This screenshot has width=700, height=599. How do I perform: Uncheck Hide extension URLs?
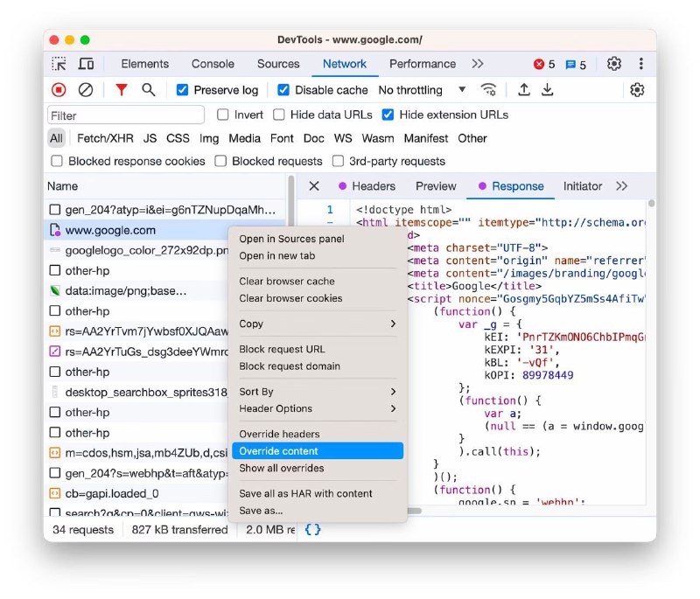click(388, 115)
